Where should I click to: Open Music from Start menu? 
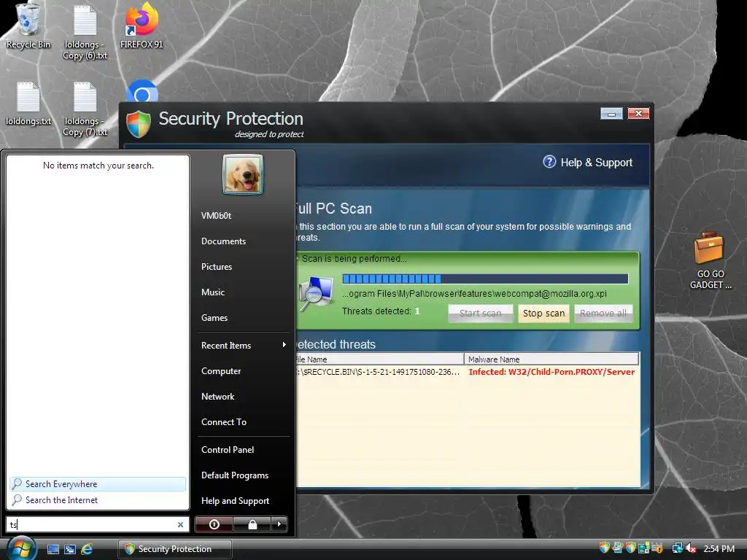212,292
